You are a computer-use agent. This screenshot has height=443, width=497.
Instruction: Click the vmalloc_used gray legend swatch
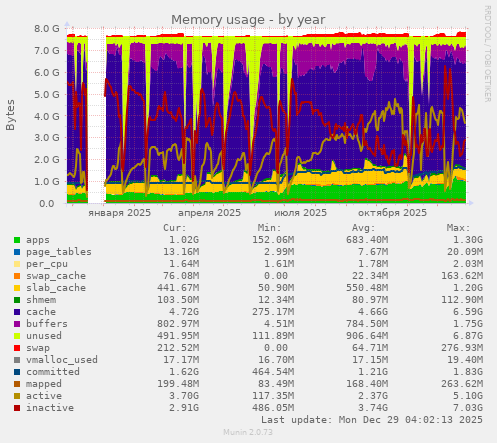click(x=17, y=360)
